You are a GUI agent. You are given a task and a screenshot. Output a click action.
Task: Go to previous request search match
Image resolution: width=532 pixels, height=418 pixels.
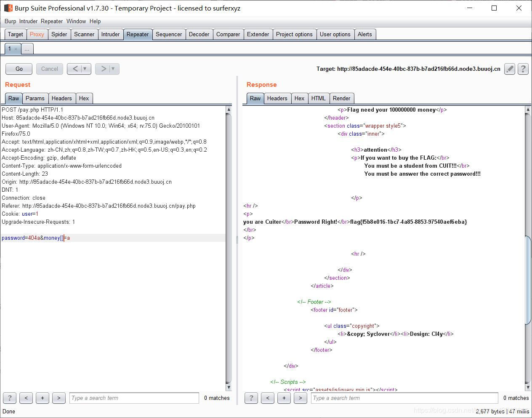click(x=26, y=398)
